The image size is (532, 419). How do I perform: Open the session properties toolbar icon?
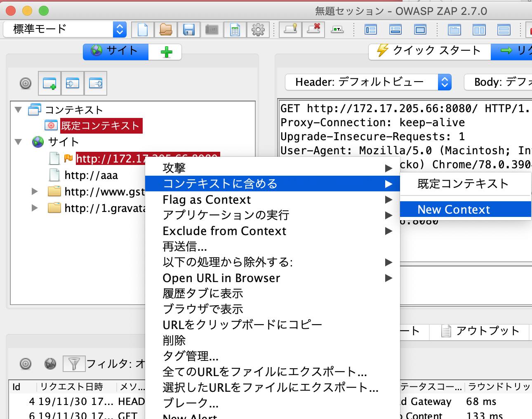[x=235, y=29]
